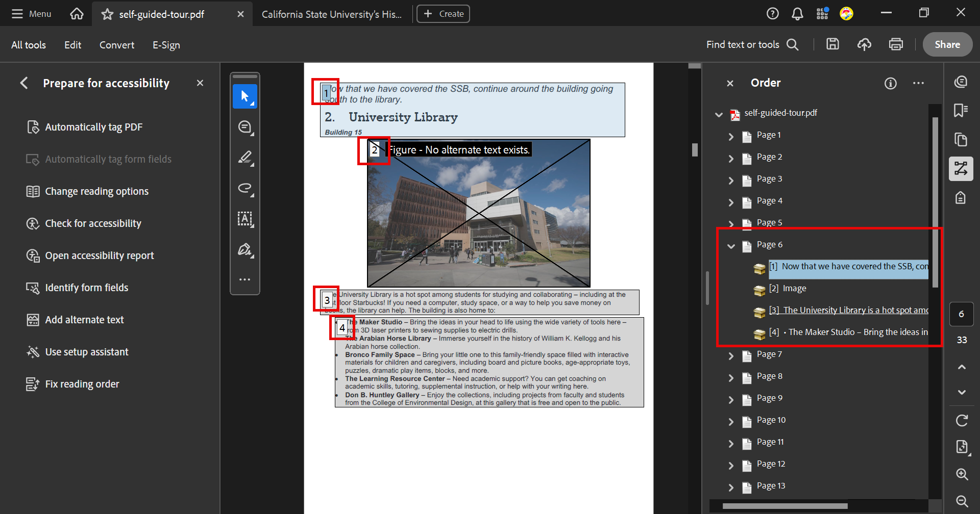Select the arrow selection tool
The height and width of the screenshot is (514, 980).
(245, 96)
